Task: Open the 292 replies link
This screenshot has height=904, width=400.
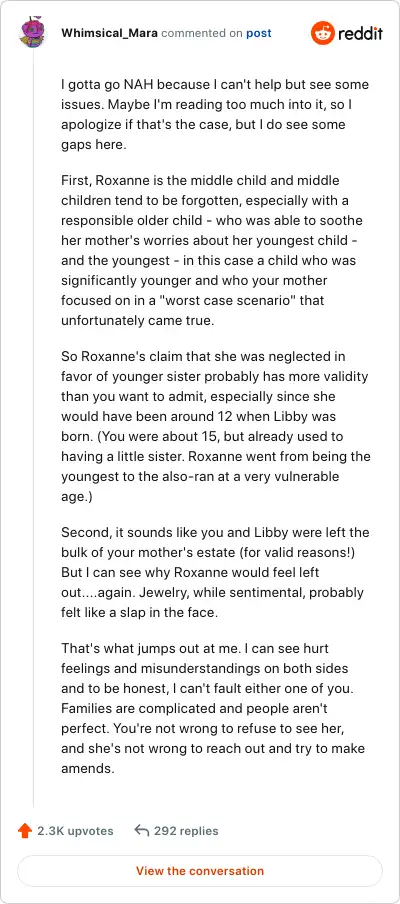Action: pos(186,831)
